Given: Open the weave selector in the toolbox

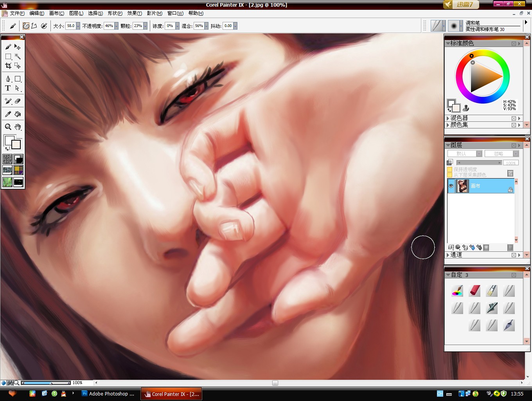Looking at the screenshot, I should click(x=18, y=170).
